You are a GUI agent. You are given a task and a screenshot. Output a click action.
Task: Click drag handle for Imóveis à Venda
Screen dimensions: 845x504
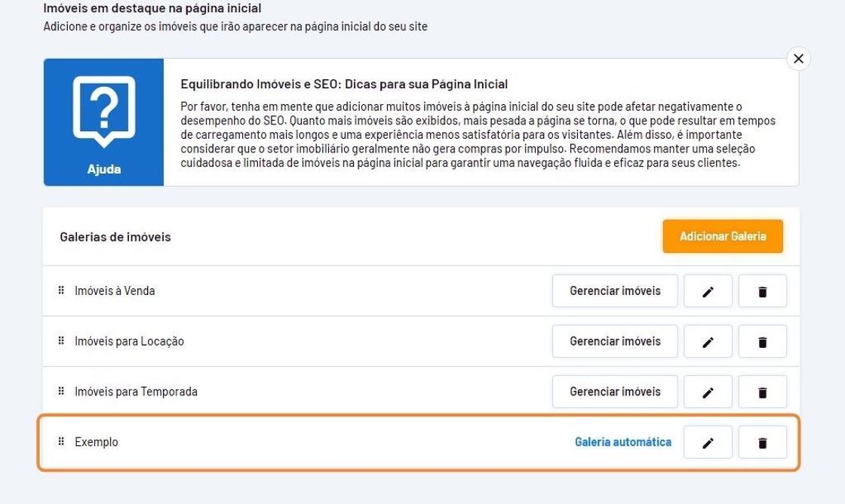tap(61, 290)
